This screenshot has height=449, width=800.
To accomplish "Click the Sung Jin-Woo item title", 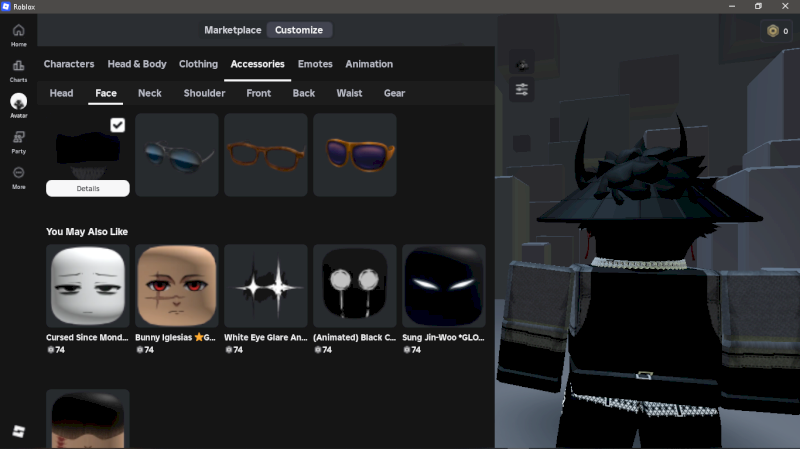I will (443, 337).
